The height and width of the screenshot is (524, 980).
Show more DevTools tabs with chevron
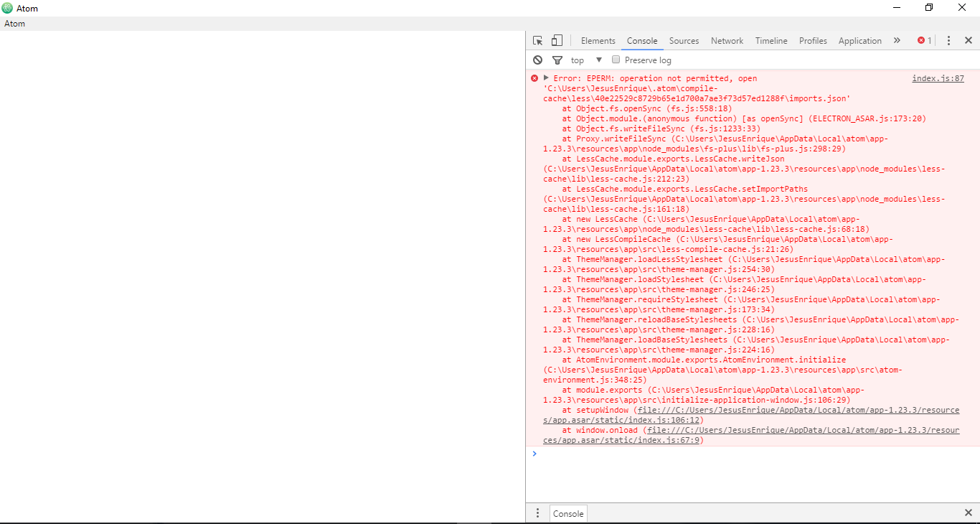897,41
